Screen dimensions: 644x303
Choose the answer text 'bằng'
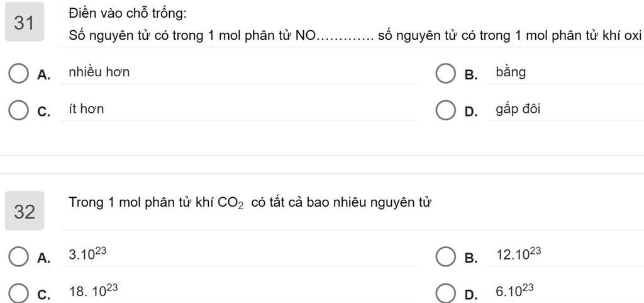[511, 73]
